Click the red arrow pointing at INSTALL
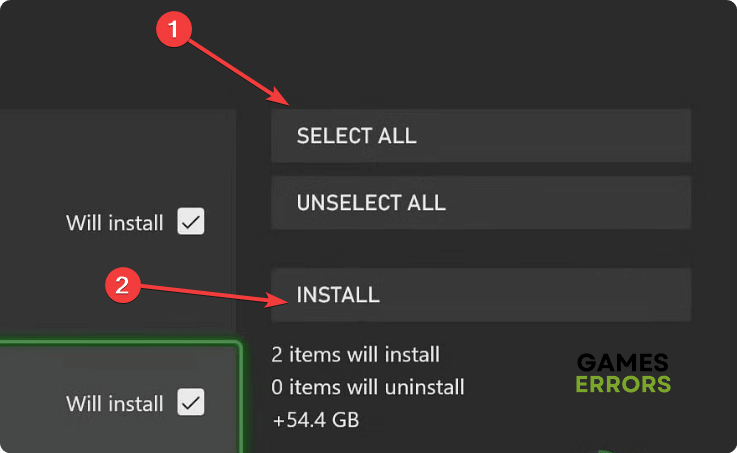This screenshot has height=453, width=737. [210, 291]
